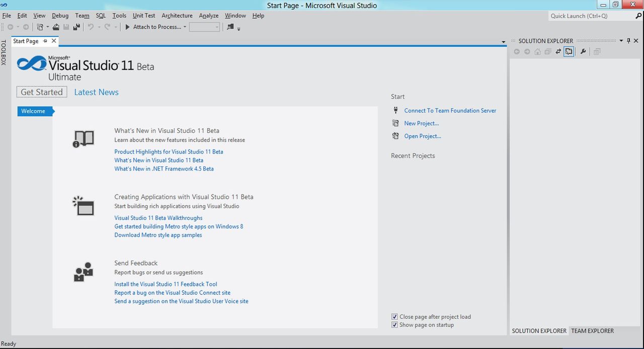644x349 pixels.
Task: Switch to the Latest News tab
Action: [96, 92]
